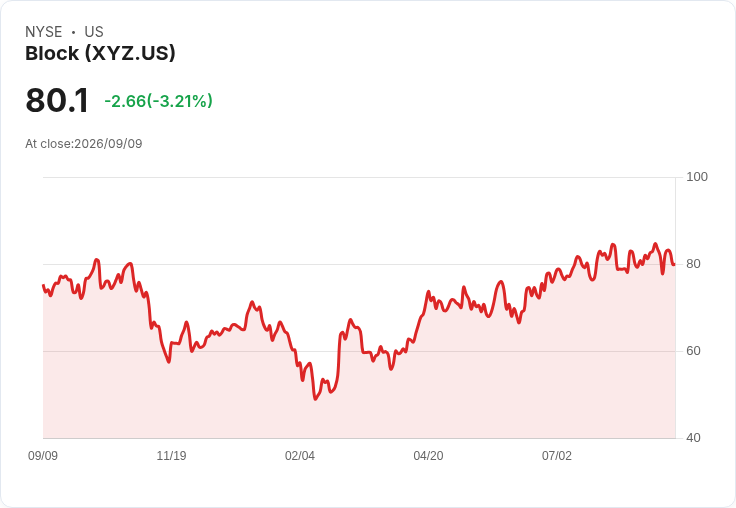The image size is (736, 508).
Task: Click the 80 price axis label
Action: [x=693, y=264]
